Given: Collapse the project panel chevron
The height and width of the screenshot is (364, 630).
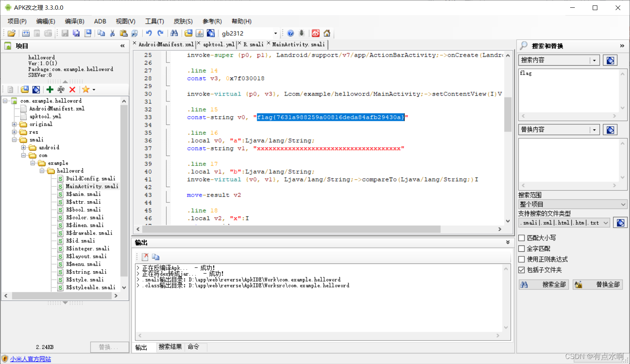Looking at the screenshot, I should (x=122, y=46).
